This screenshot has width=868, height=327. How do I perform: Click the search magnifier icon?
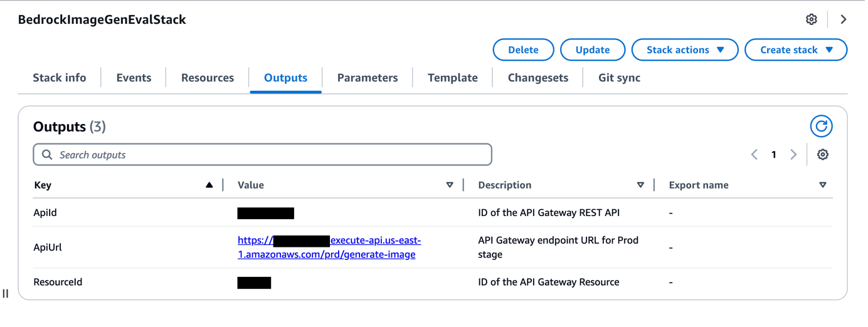(47, 155)
